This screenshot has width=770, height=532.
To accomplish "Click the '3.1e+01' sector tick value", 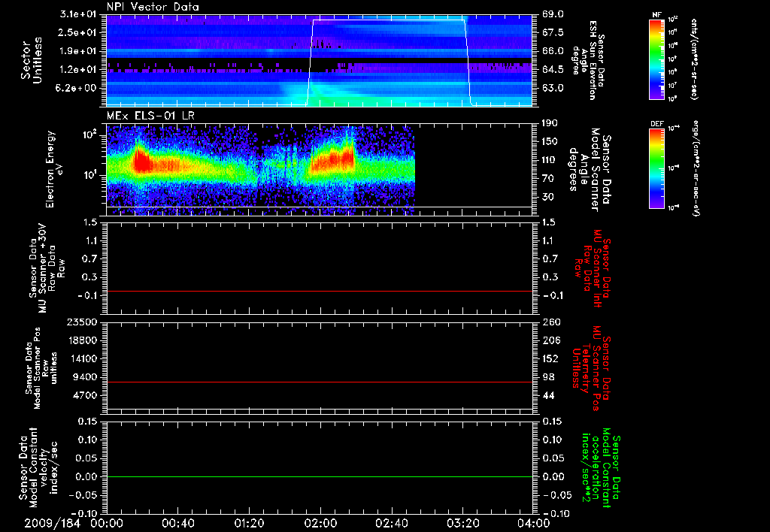I will click(78, 14).
